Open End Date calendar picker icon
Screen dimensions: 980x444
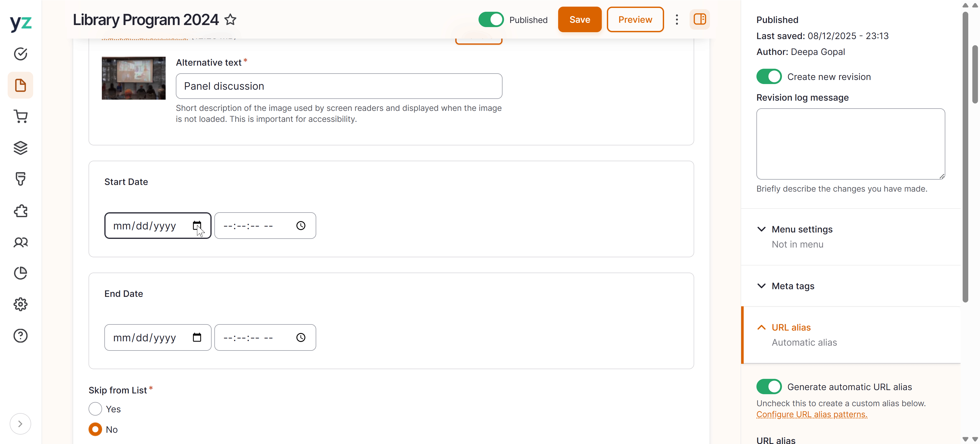click(197, 337)
